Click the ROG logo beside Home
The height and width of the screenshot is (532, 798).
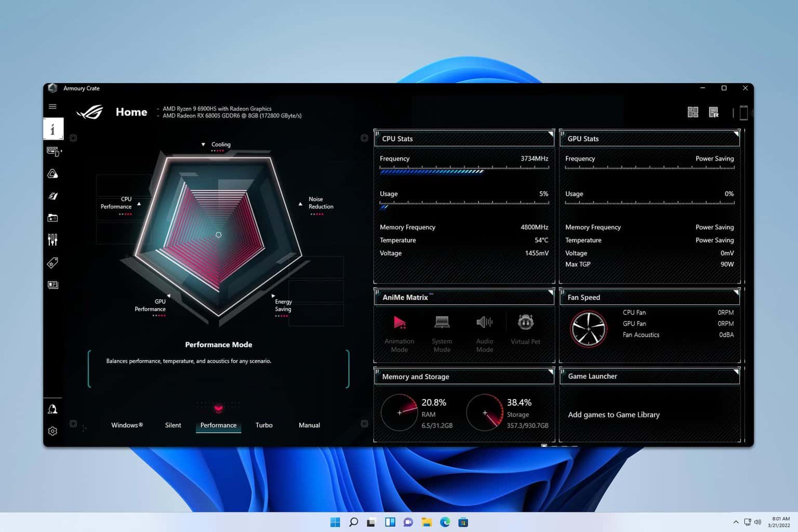(90, 112)
